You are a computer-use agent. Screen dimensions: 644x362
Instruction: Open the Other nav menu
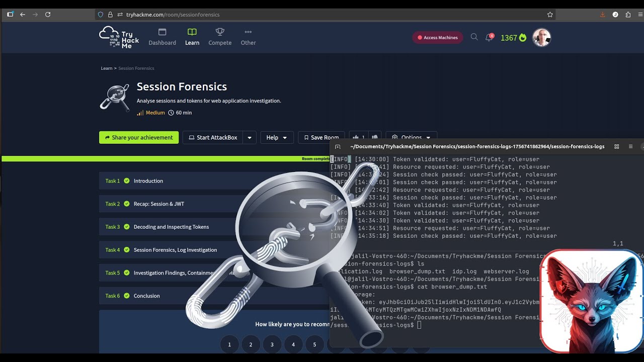tap(248, 38)
